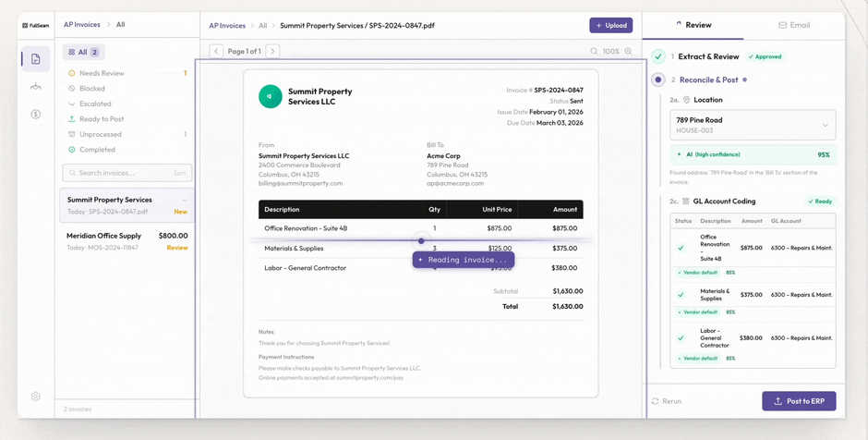This screenshot has width=868, height=440.
Task: Click the Reading invoice status pill
Action: coord(464,260)
